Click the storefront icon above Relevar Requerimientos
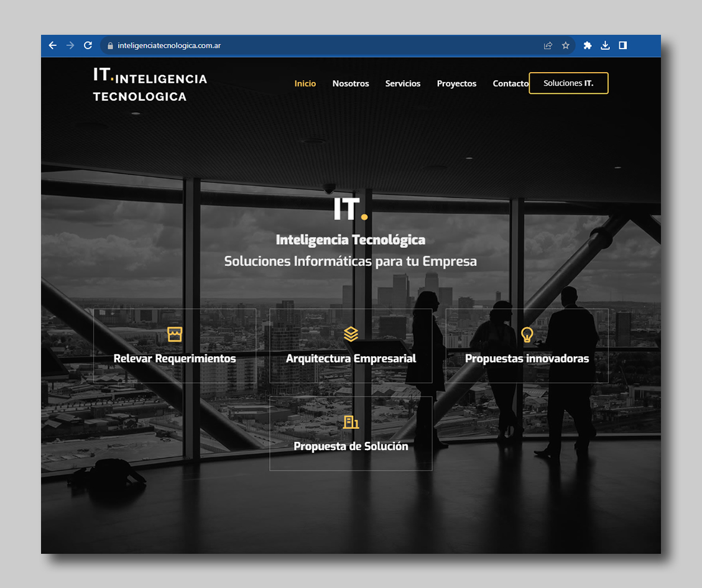Image resolution: width=702 pixels, height=588 pixels. [x=175, y=334]
